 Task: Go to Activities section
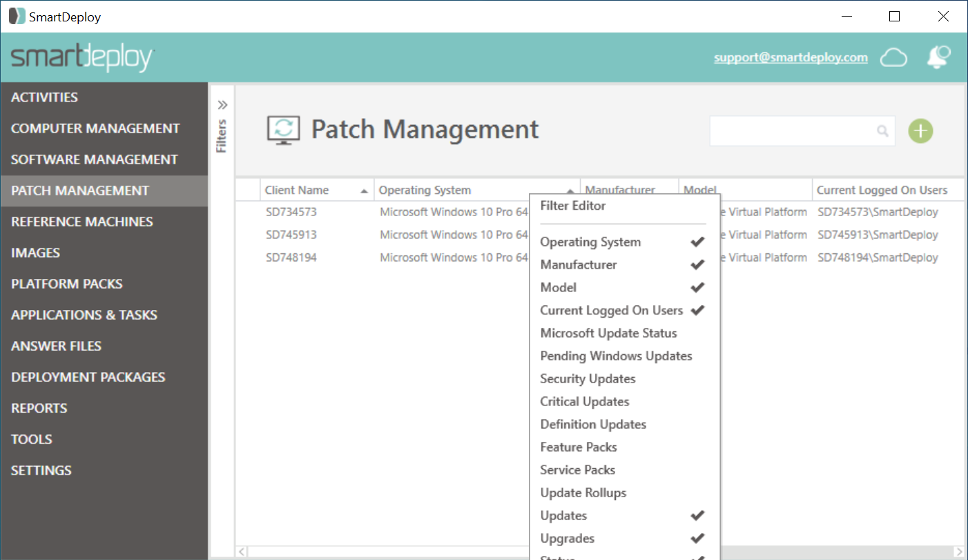(104, 97)
